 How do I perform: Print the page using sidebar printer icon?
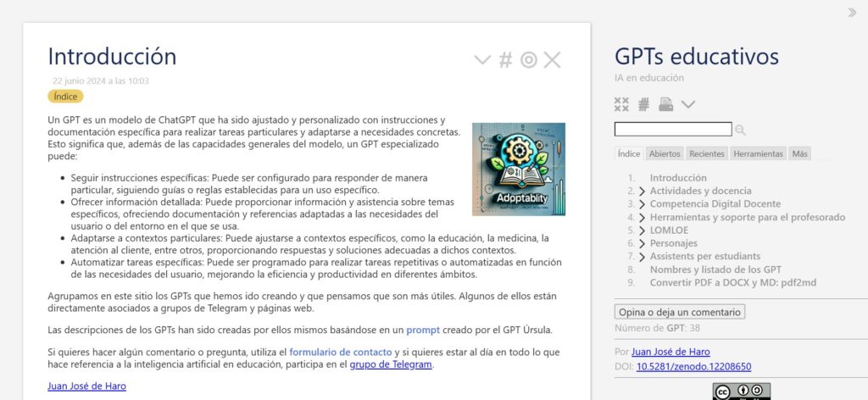tap(666, 104)
